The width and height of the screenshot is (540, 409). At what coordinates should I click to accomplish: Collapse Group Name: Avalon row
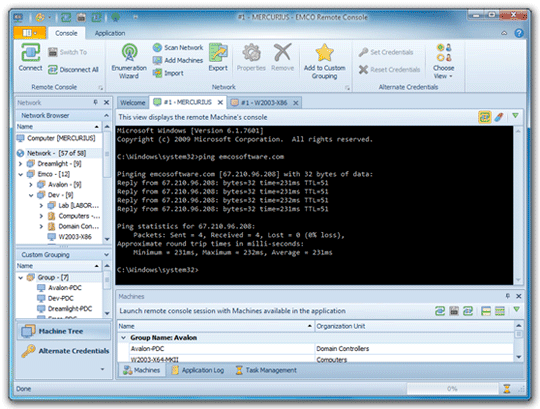point(123,338)
